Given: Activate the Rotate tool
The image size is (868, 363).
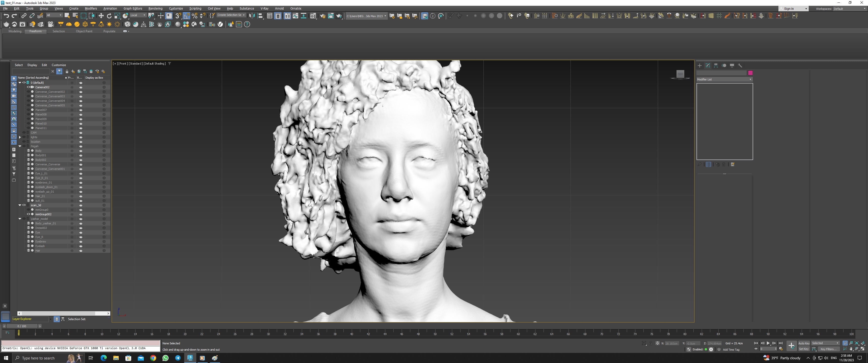Looking at the screenshot, I should [x=109, y=16].
